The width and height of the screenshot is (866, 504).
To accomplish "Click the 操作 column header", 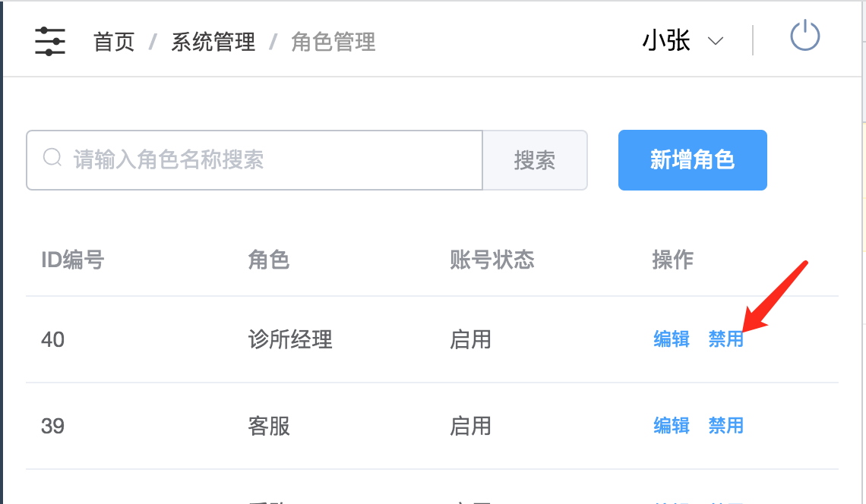I will (672, 260).
